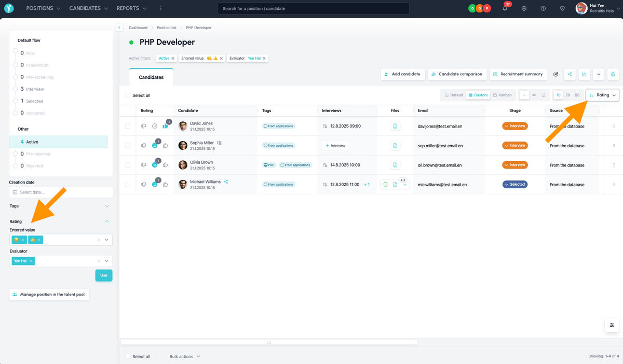Focus the position/candidate search field
The width and height of the screenshot is (623, 364).
313,8
